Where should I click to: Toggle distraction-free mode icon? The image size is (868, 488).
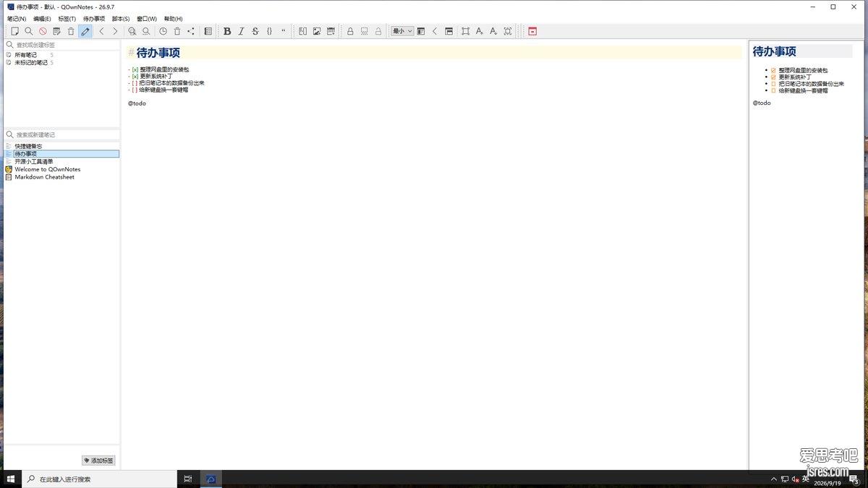(465, 31)
